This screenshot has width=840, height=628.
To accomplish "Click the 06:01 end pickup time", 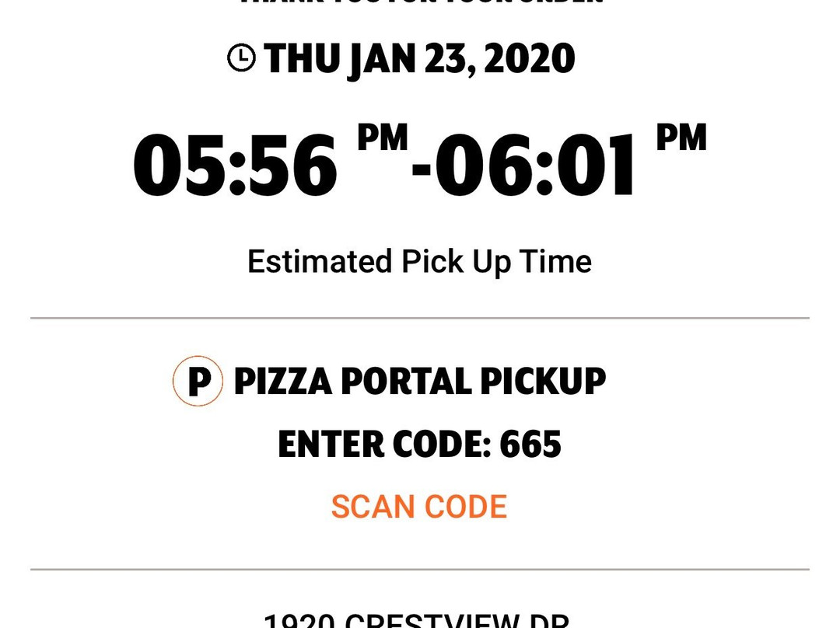I will tap(535, 166).
